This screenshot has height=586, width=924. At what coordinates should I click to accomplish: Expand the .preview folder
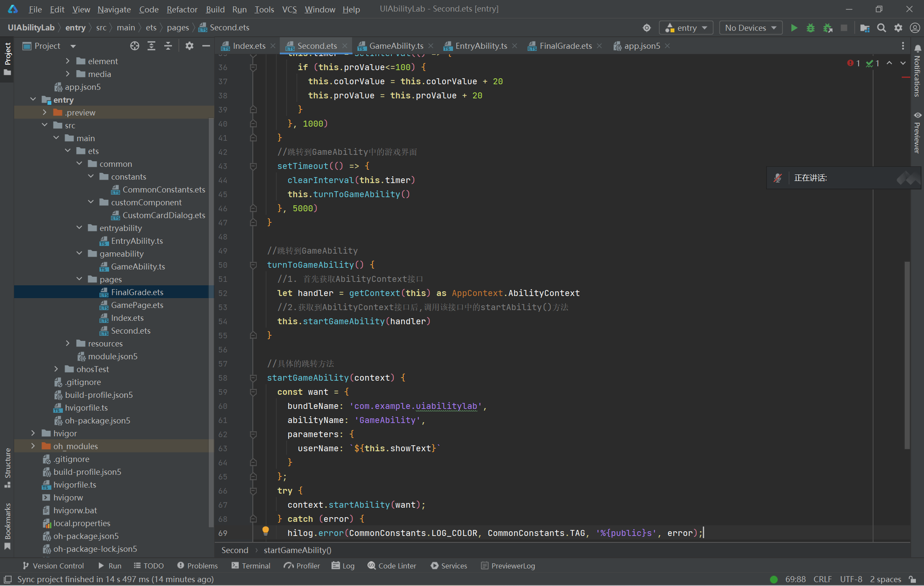coord(44,112)
